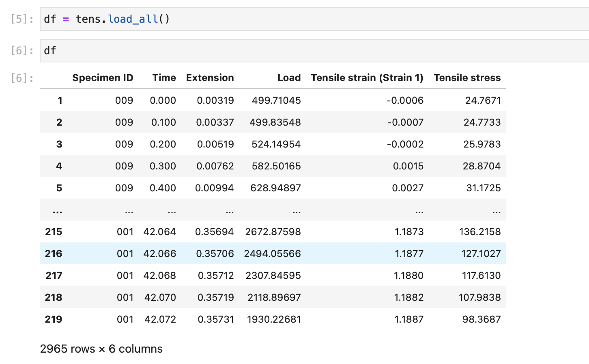The height and width of the screenshot is (364, 589).
Task: Click the Time column header
Action: coord(164,78)
